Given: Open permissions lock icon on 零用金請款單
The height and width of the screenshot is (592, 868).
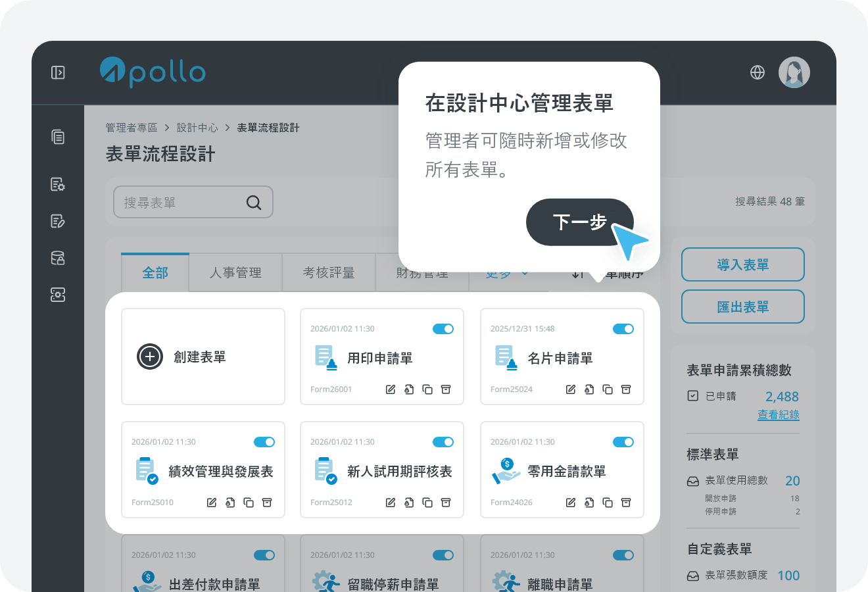Looking at the screenshot, I should tap(589, 503).
